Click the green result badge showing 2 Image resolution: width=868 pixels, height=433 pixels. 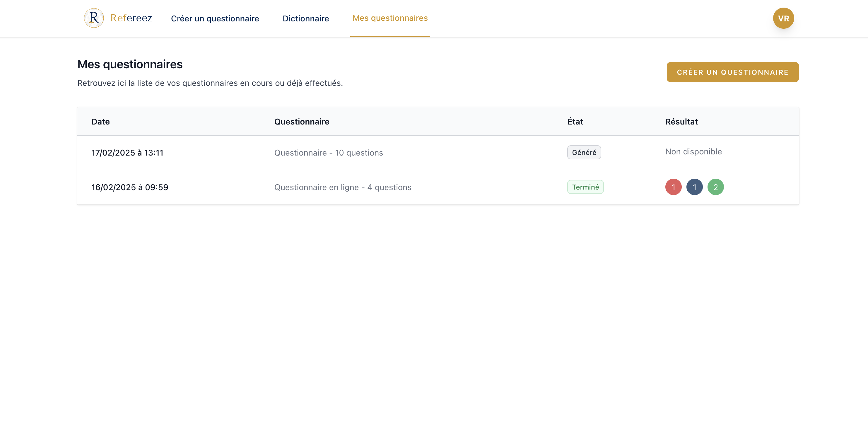coord(716,187)
